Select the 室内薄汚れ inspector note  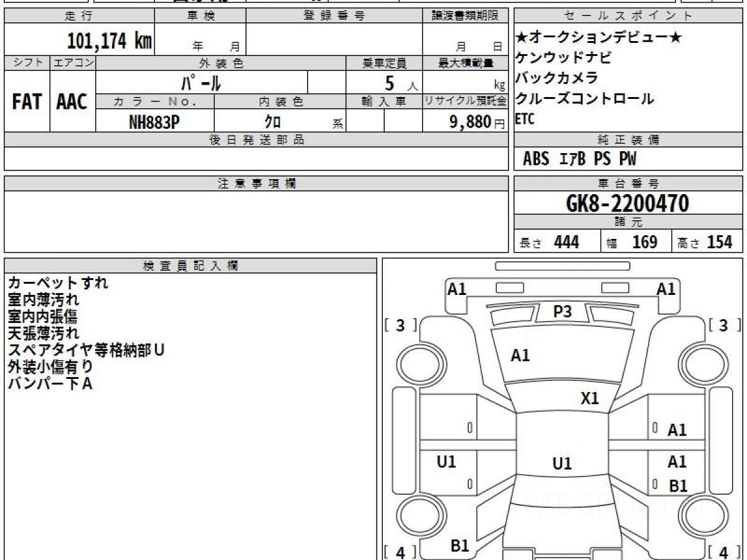tap(44, 299)
